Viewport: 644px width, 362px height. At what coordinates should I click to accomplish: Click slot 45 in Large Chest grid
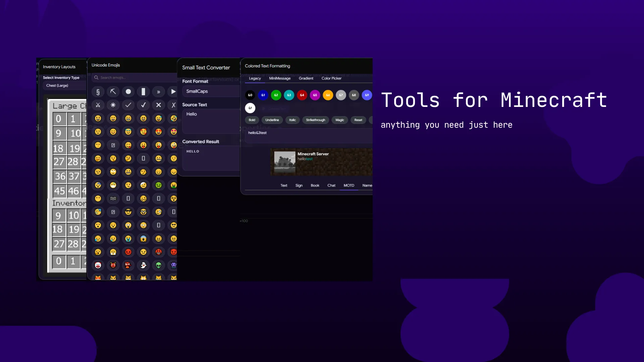tap(60, 191)
